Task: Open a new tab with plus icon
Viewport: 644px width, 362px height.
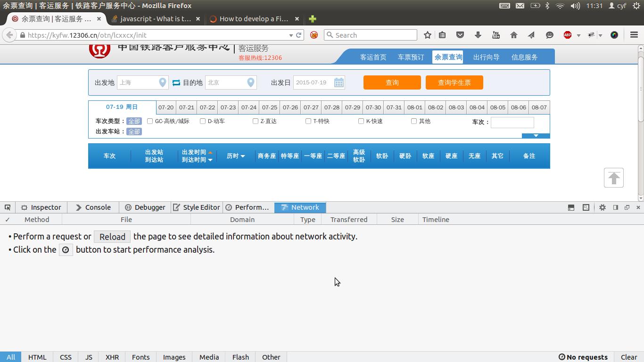Action: pos(312,19)
